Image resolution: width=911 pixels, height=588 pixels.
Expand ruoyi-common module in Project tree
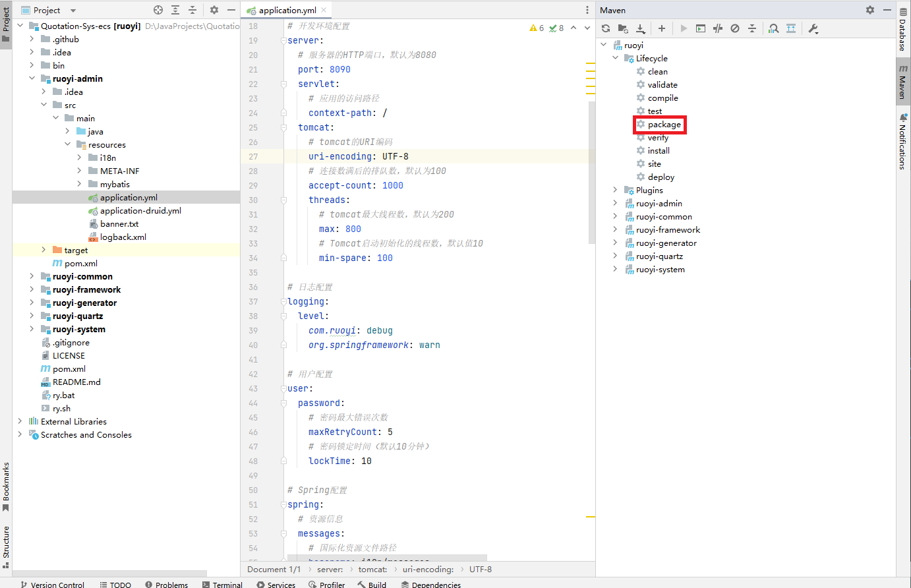point(32,276)
